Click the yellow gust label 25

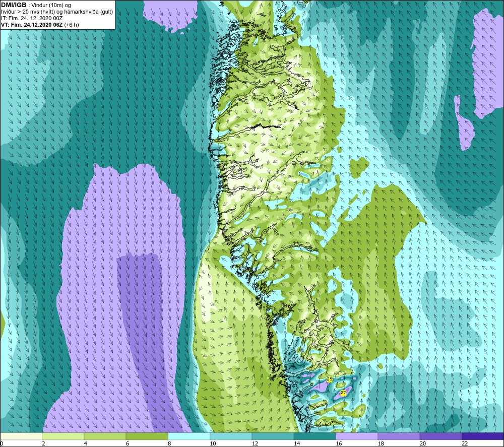point(330,379)
